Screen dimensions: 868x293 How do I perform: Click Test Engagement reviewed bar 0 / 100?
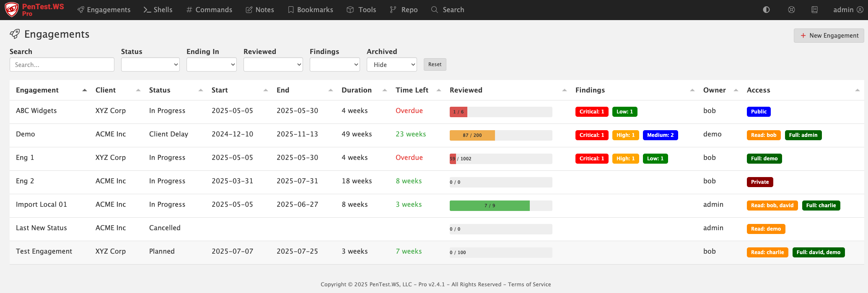tap(501, 252)
